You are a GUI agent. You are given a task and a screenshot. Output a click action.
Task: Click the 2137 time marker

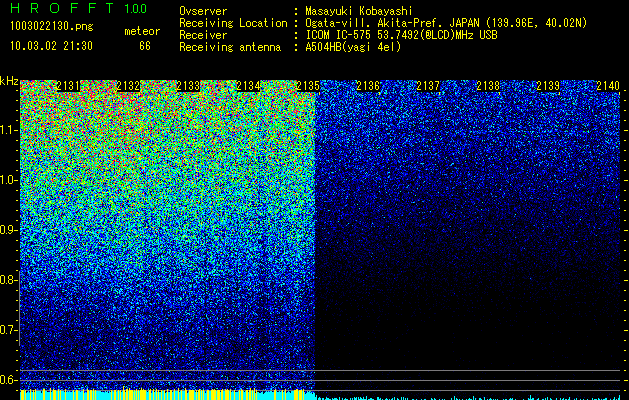click(428, 86)
